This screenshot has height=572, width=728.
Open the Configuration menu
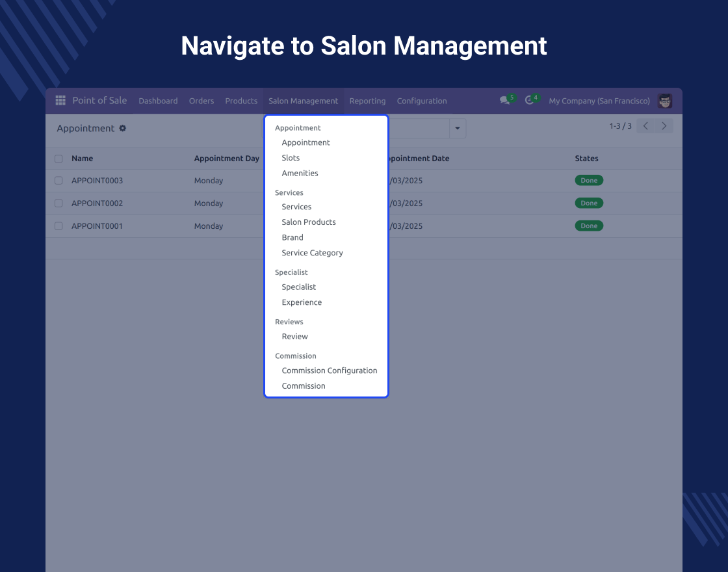(422, 101)
